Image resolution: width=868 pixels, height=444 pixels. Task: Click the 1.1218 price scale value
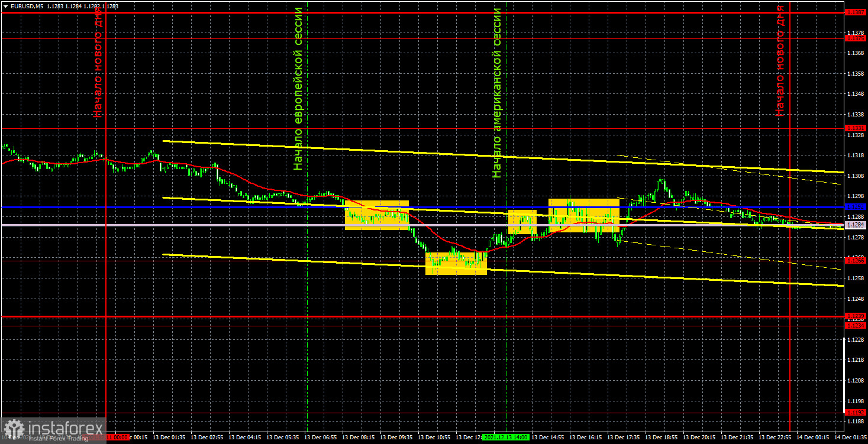coord(856,360)
